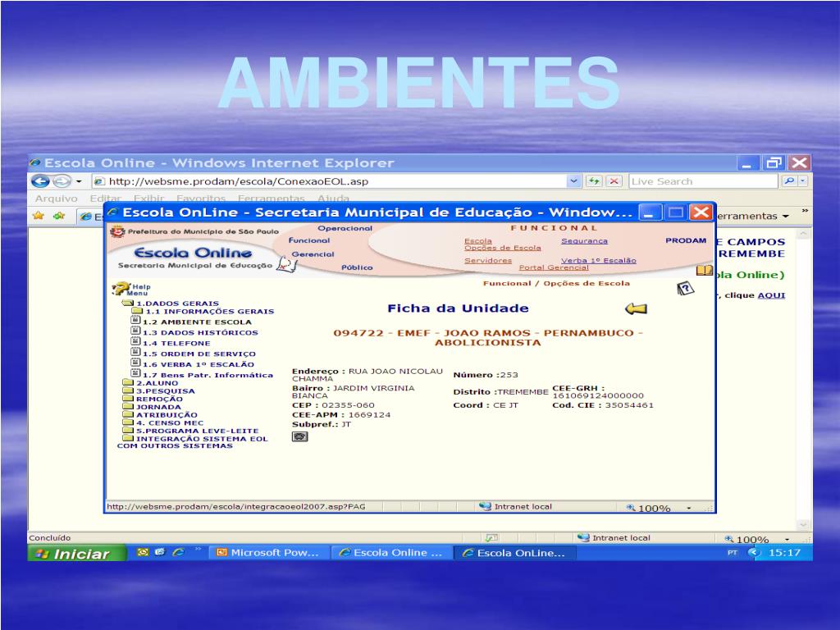840x630 pixels.
Task: Click the Opções de Escola link
Action: 503,248
